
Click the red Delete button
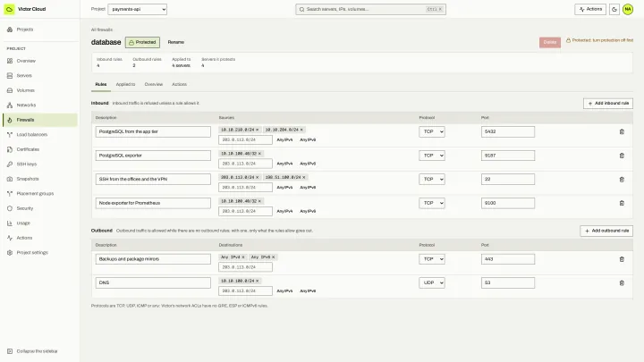click(550, 42)
